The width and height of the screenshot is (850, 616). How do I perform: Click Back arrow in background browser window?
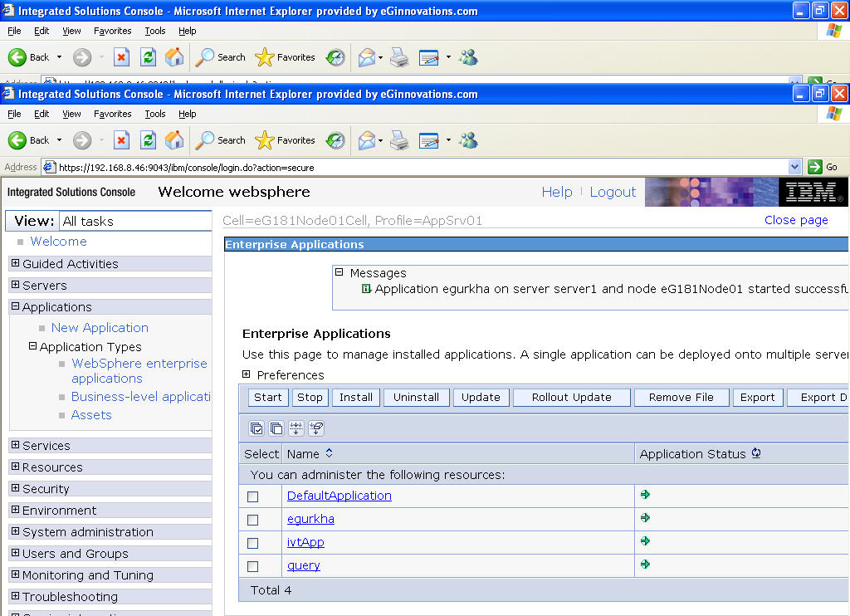click(x=17, y=57)
